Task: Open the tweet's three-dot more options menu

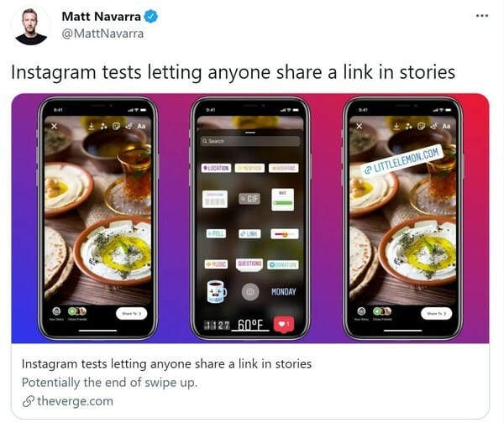Action: click(482, 16)
